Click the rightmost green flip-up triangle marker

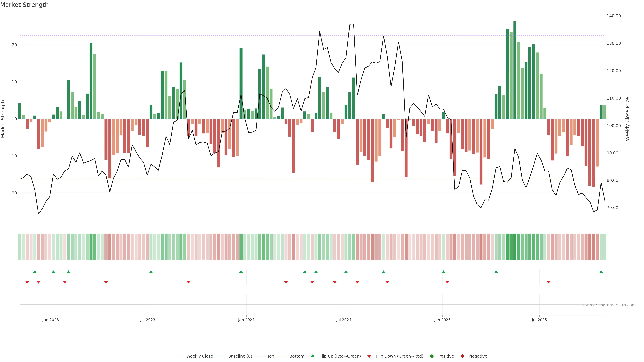601,272
